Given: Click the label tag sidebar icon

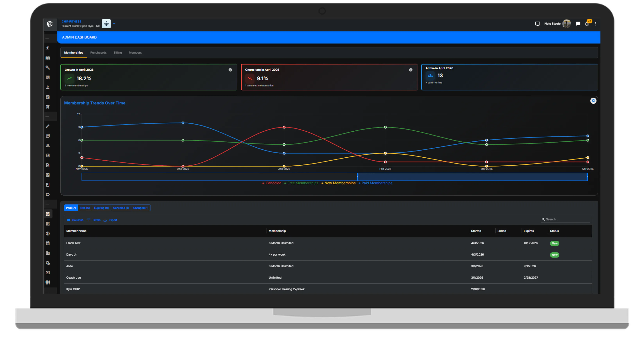Looking at the screenshot, I should point(48,195).
